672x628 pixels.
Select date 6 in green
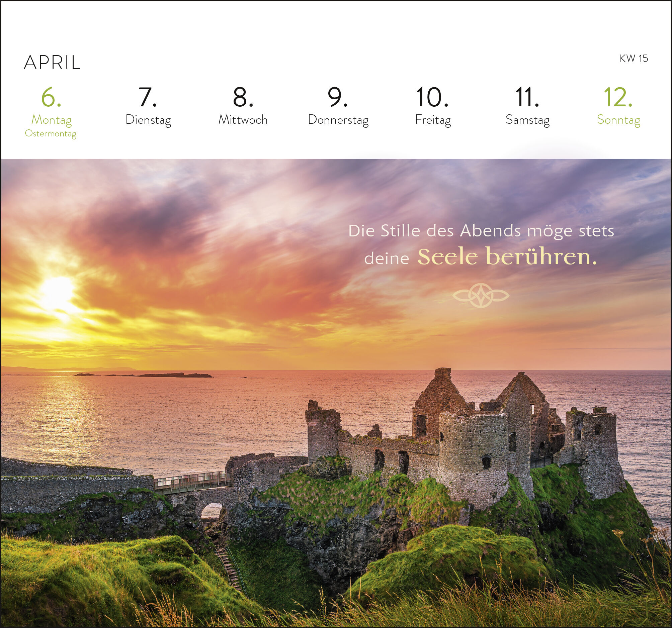pyautogui.click(x=51, y=97)
